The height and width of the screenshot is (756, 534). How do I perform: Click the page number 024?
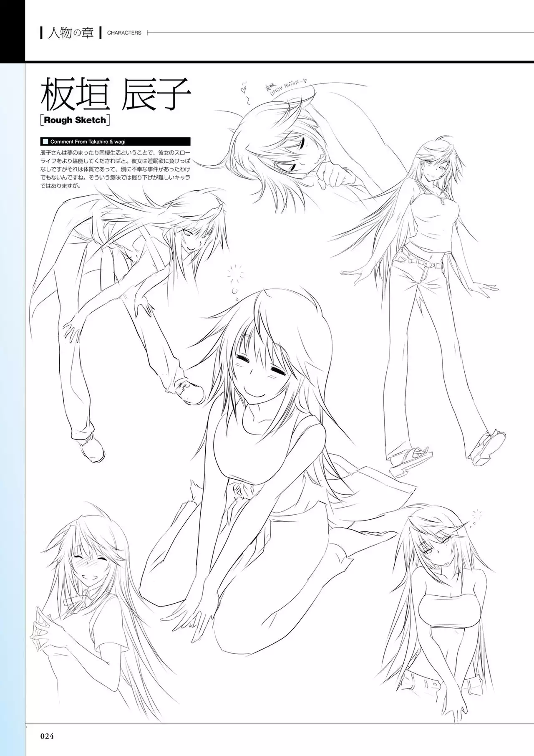point(47,736)
